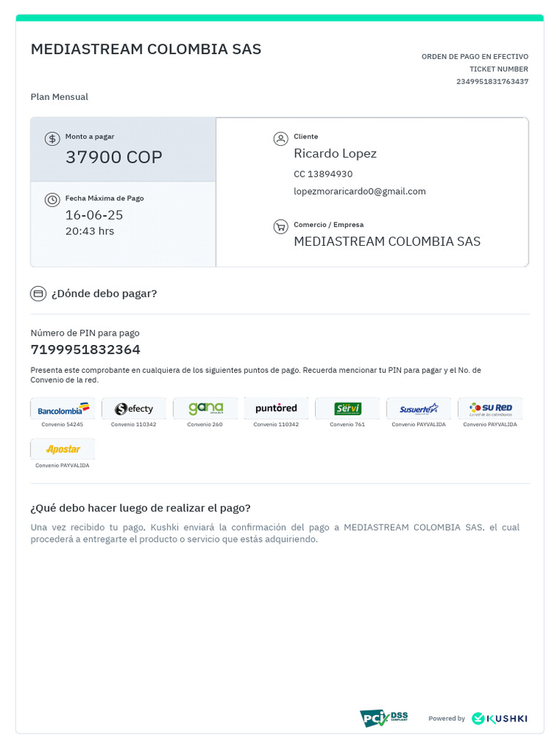
Task: Click the client person icon
Action: click(281, 139)
